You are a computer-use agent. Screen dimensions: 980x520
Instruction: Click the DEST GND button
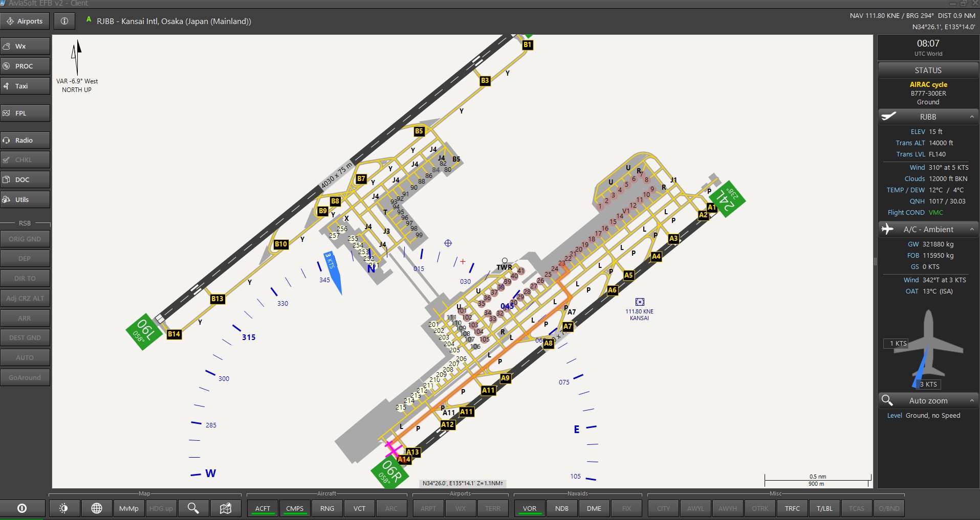25,337
